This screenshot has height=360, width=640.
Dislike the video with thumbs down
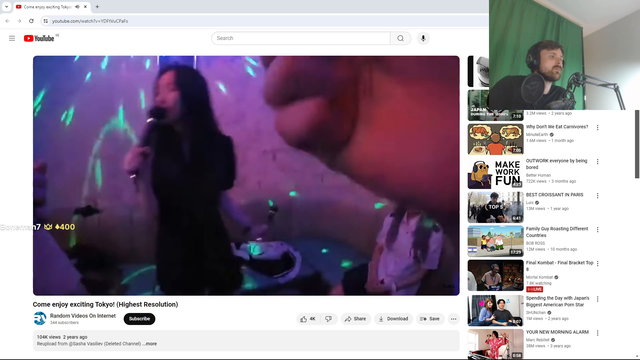click(x=329, y=319)
